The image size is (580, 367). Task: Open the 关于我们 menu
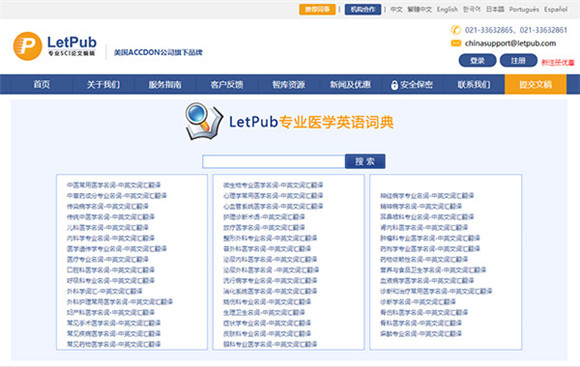(x=103, y=84)
